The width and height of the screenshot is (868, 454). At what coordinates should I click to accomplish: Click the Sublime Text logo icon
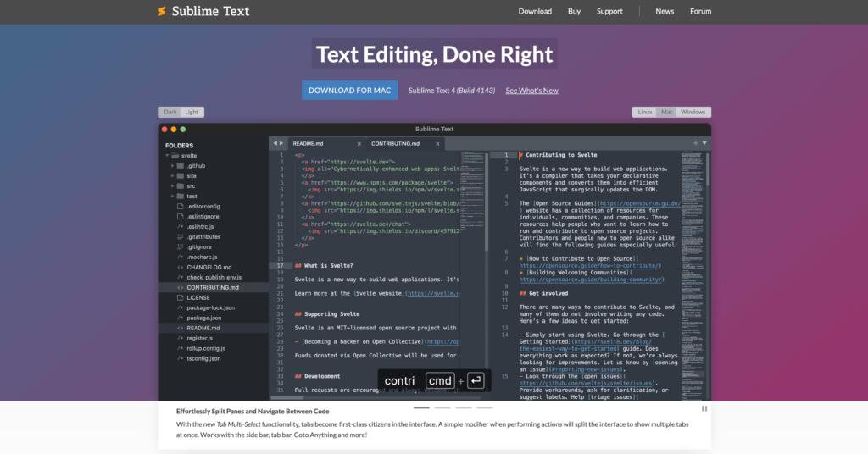pos(162,12)
